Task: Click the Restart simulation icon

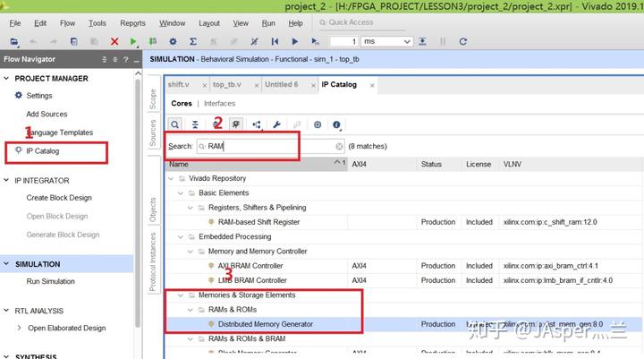Action: (x=275, y=41)
